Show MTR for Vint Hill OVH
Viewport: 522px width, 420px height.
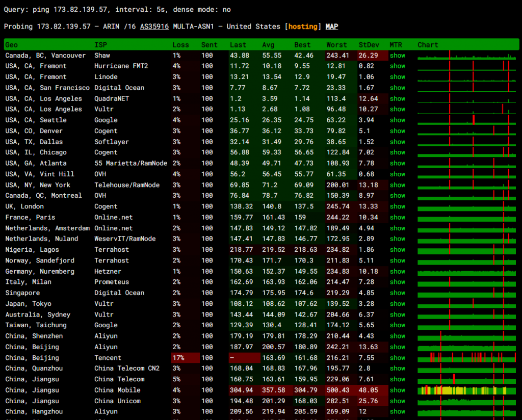[x=398, y=174]
